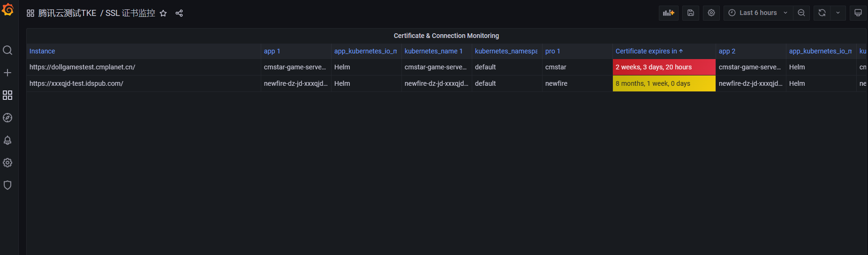Mark dashboard as favorite with star
Screen dimensions: 868x255
pyautogui.click(x=163, y=13)
